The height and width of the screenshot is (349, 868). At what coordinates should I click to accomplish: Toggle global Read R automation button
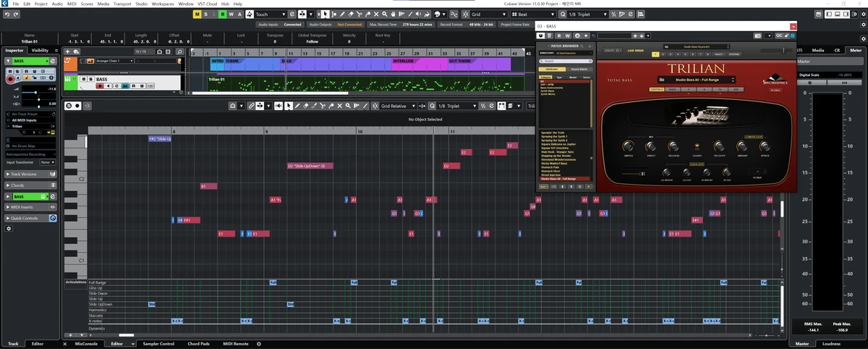[223, 14]
